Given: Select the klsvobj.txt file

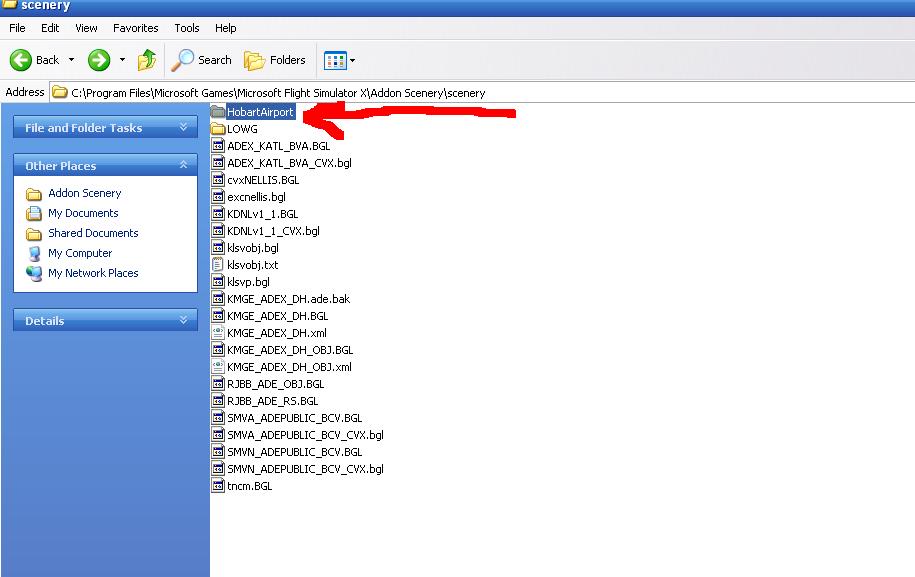Looking at the screenshot, I should [x=252, y=265].
